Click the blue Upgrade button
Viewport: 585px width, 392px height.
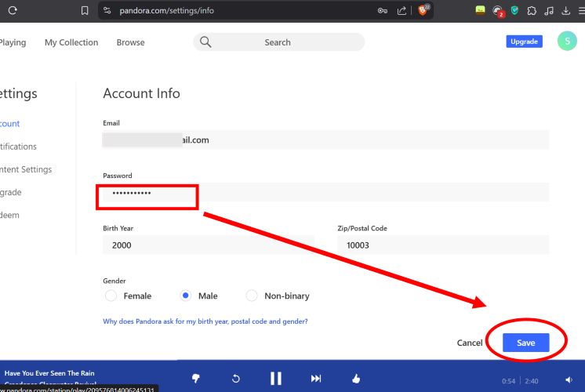pyautogui.click(x=524, y=42)
